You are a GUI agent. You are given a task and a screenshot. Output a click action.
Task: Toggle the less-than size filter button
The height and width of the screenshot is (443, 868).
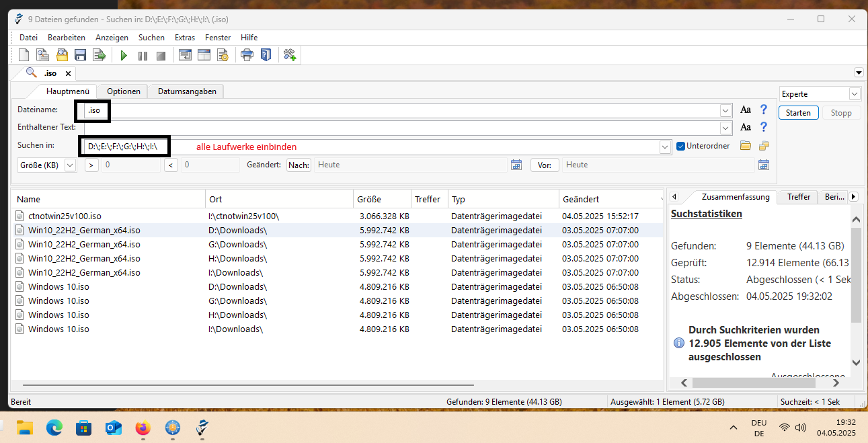tap(171, 165)
